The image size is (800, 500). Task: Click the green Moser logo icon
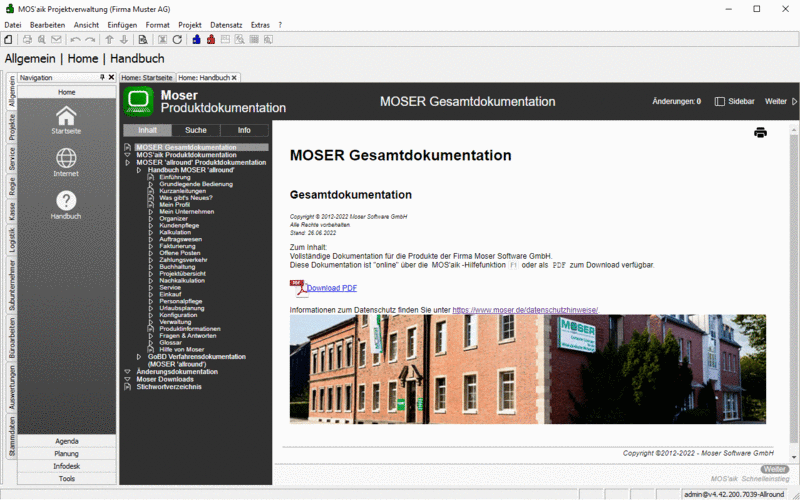click(138, 101)
